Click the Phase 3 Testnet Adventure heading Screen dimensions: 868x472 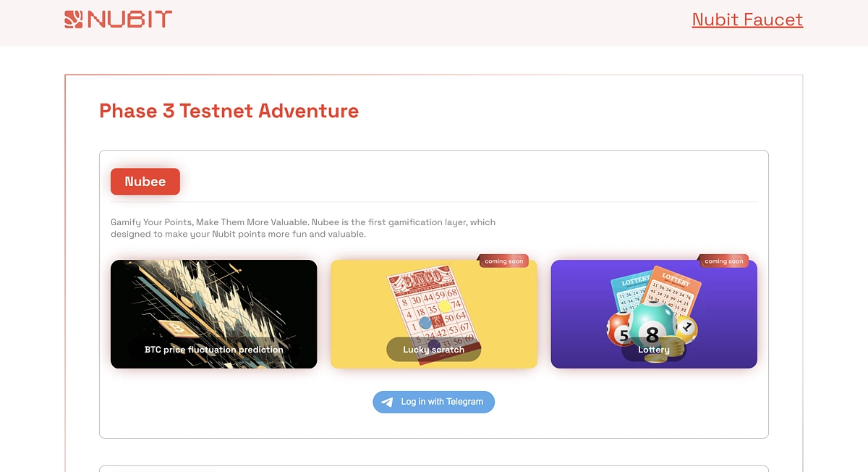[x=229, y=111]
